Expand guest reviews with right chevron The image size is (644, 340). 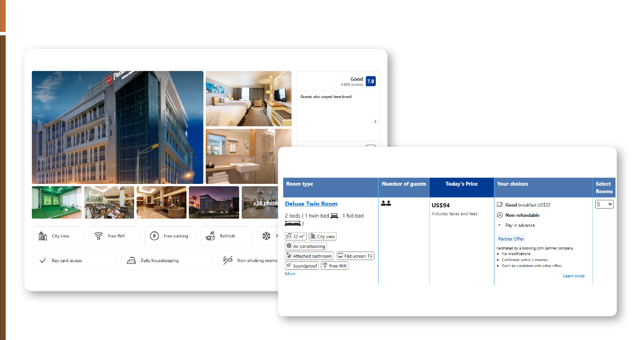coord(375,121)
